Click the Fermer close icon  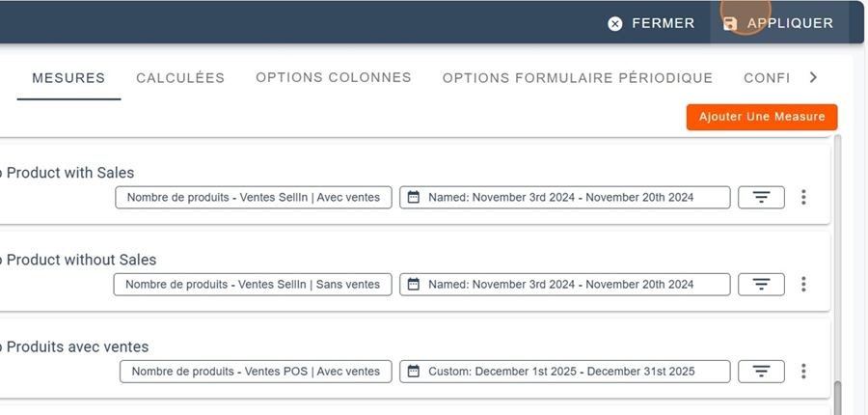point(615,23)
